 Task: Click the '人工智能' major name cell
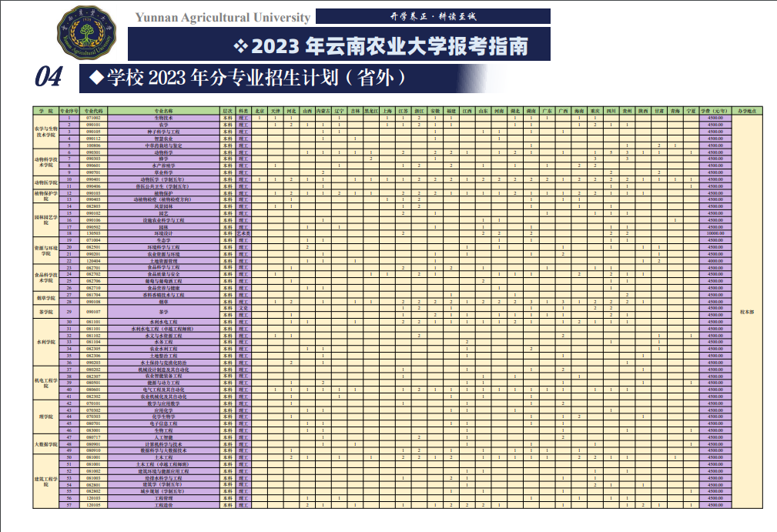[x=163, y=437]
